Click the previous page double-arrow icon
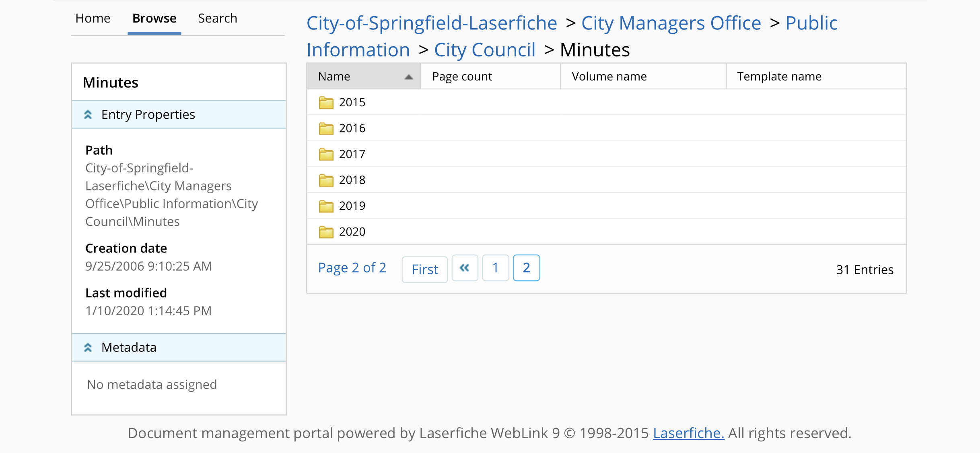 tap(465, 268)
